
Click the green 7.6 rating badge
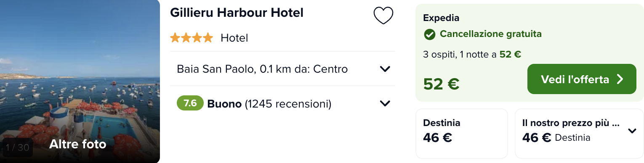point(190,103)
